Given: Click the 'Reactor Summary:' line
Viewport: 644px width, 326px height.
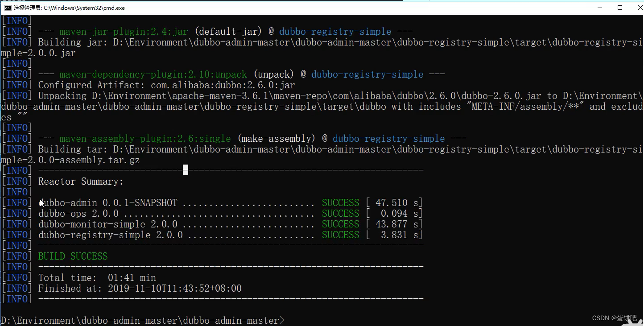Looking at the screenshot, I should [81, 182].
